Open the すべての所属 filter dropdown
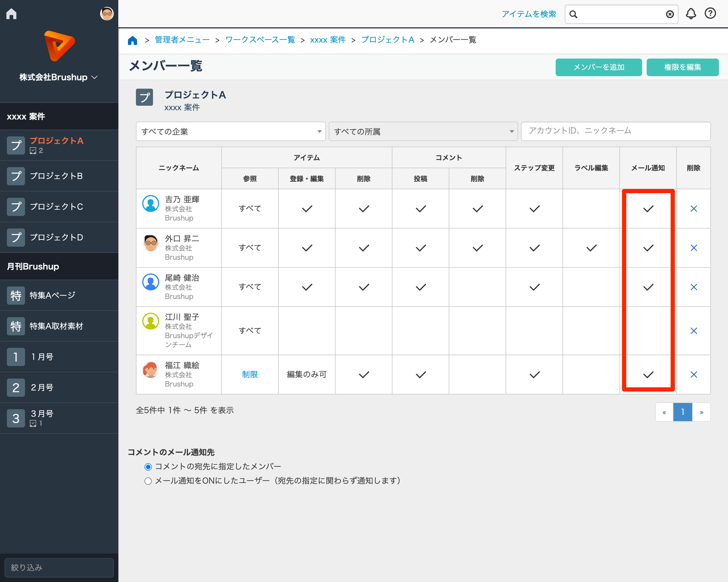Viewport: 728px width, 582px height. click(423, 131)
